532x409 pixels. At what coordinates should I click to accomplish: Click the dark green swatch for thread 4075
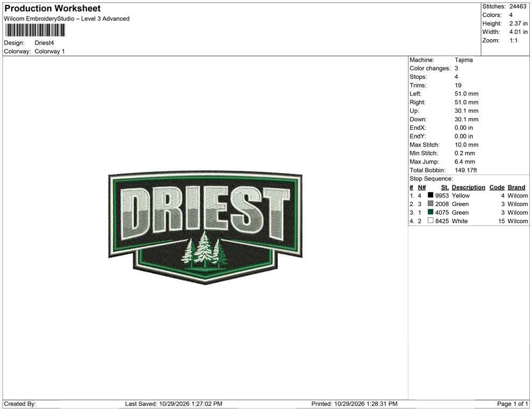430,212
